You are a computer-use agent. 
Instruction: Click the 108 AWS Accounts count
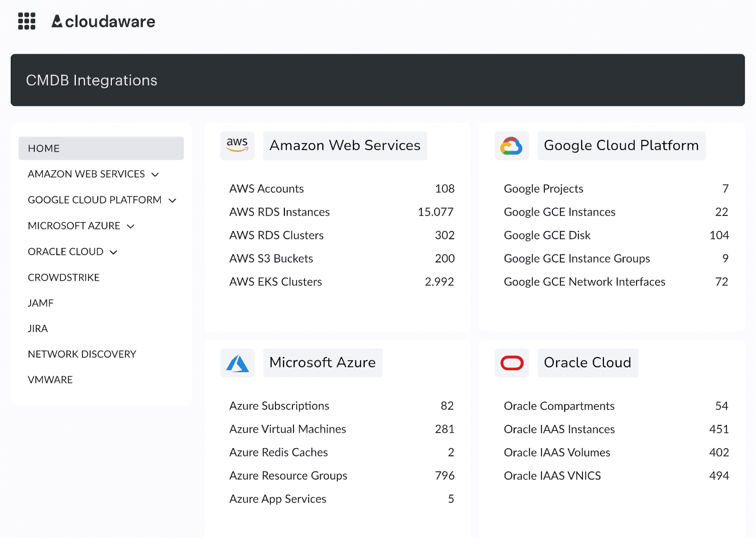[445, 189]
